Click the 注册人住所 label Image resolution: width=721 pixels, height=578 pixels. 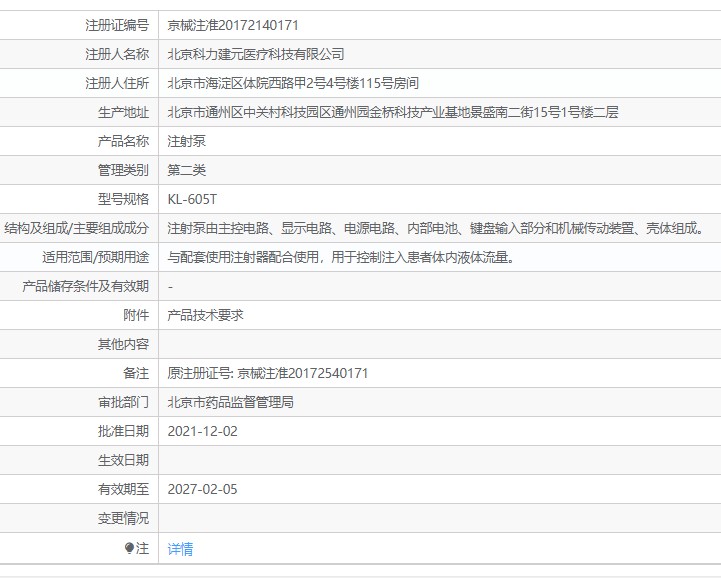117,83
